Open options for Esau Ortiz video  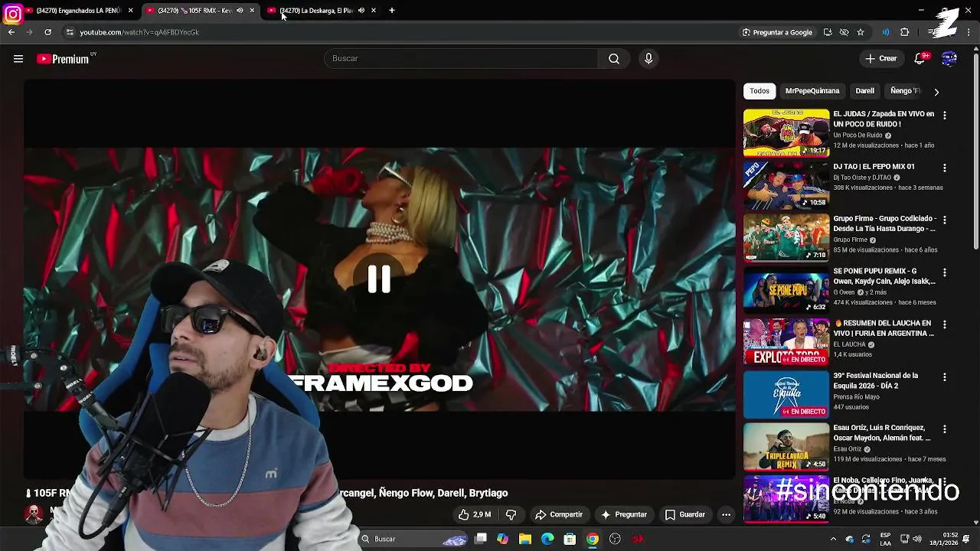[x=944, y=429]
